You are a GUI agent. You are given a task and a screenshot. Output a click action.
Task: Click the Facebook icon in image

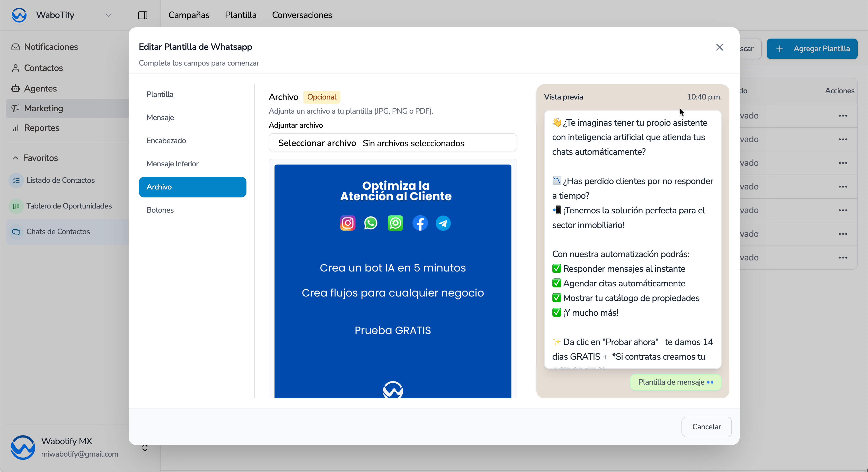tap(420, 223)
